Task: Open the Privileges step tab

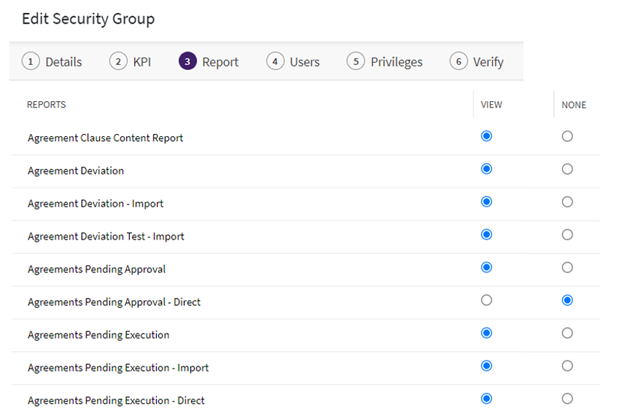Action: [385, 62]
